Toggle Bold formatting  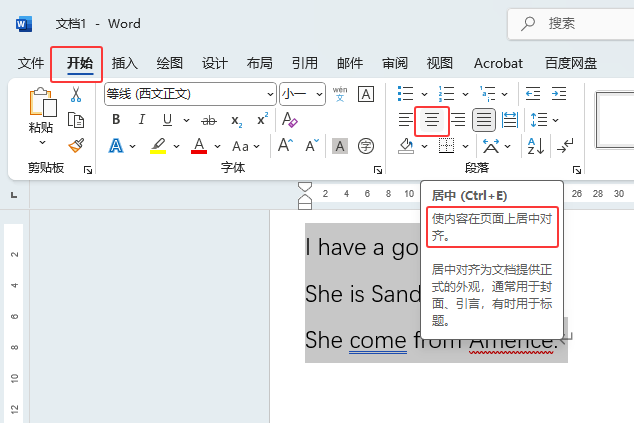click(116, 120)
